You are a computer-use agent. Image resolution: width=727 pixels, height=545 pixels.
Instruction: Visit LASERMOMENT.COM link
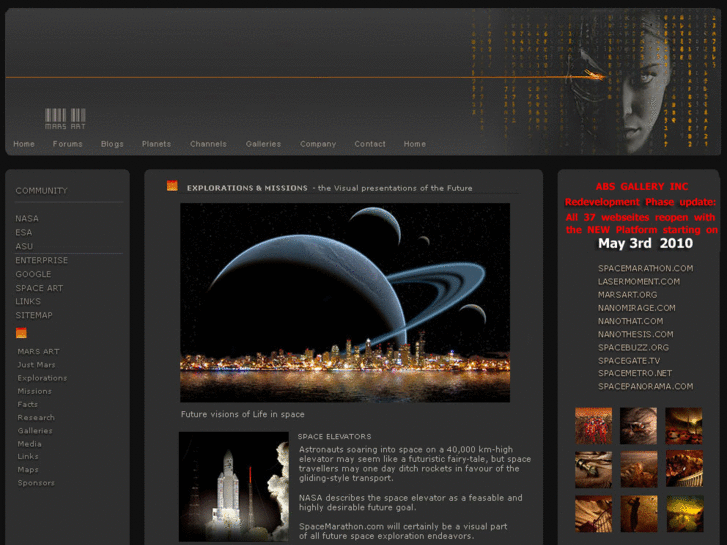(639, 282)
